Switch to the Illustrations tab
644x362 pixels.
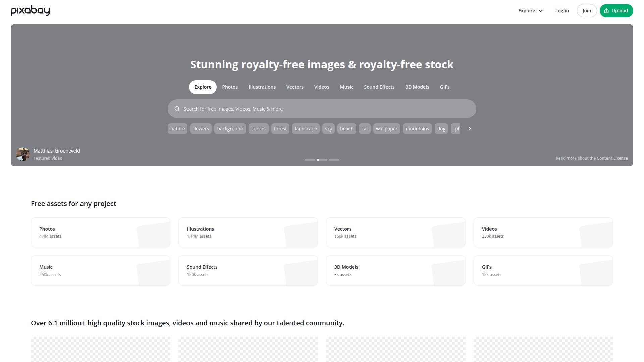point(262,87)
